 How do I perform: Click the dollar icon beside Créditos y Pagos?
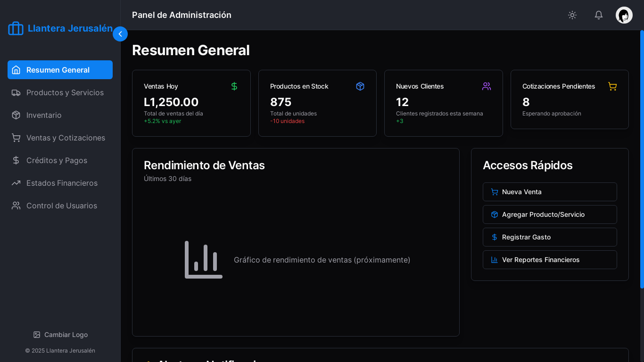16,160
